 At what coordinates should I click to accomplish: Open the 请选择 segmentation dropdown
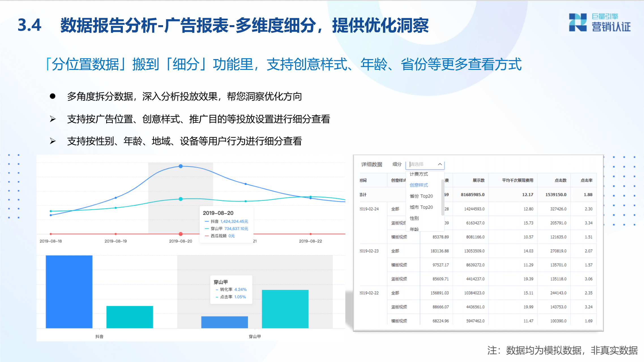point(425,164)
